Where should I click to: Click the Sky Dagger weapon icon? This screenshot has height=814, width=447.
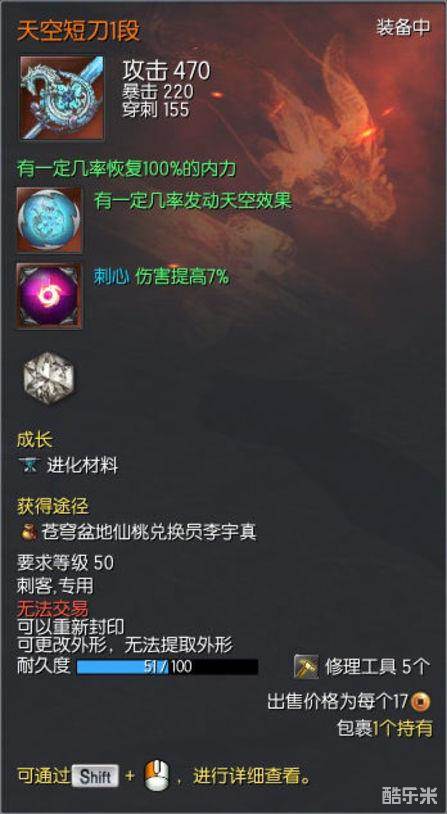pos(62,99)
